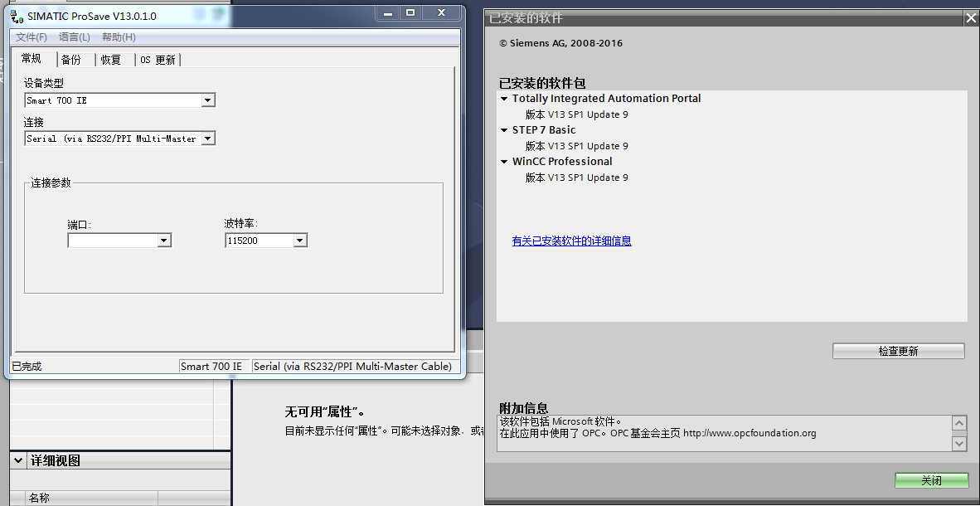The height and width of the screenshot is (506, 980).
Task: Collapse the Totally Integrated Automation Portal entry
Action: tap(504, 99)
